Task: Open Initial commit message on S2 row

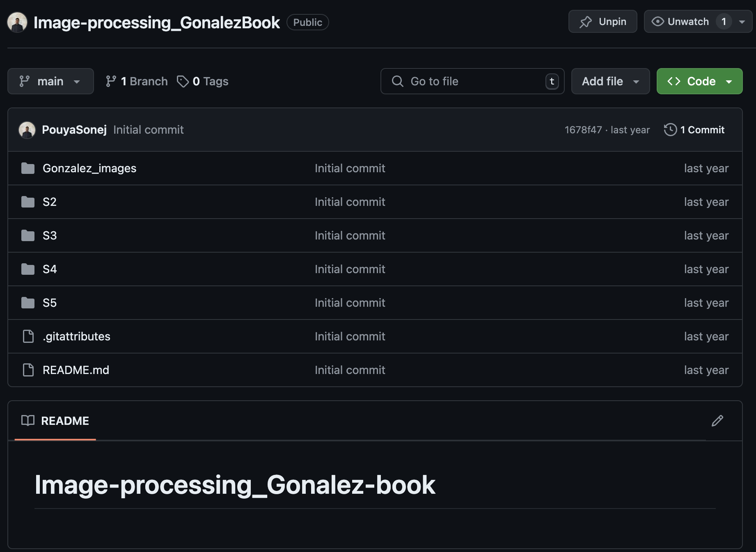Action: point(350,202)
